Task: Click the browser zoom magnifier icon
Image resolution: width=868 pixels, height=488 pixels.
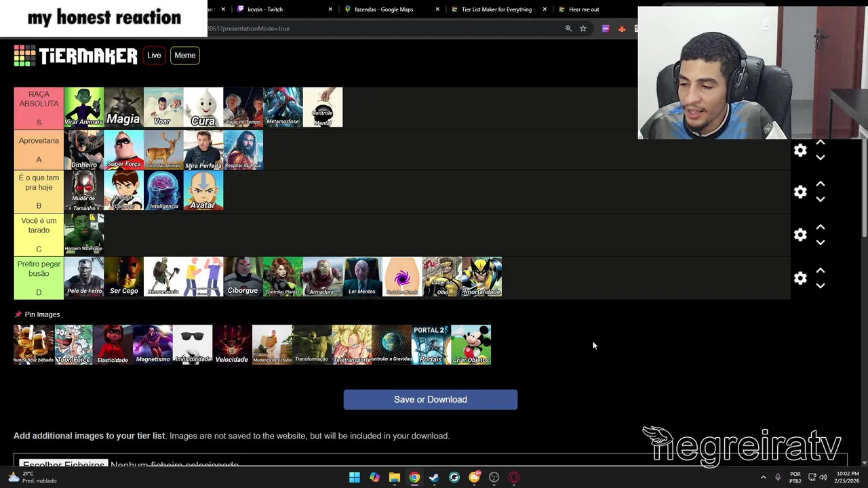Action: (x=568, y=28)
